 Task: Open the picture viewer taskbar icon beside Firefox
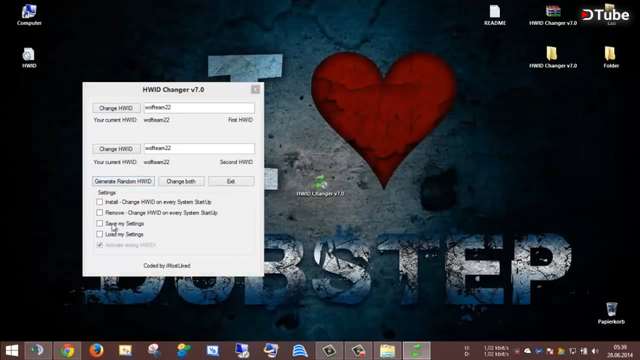pos(125,351)
